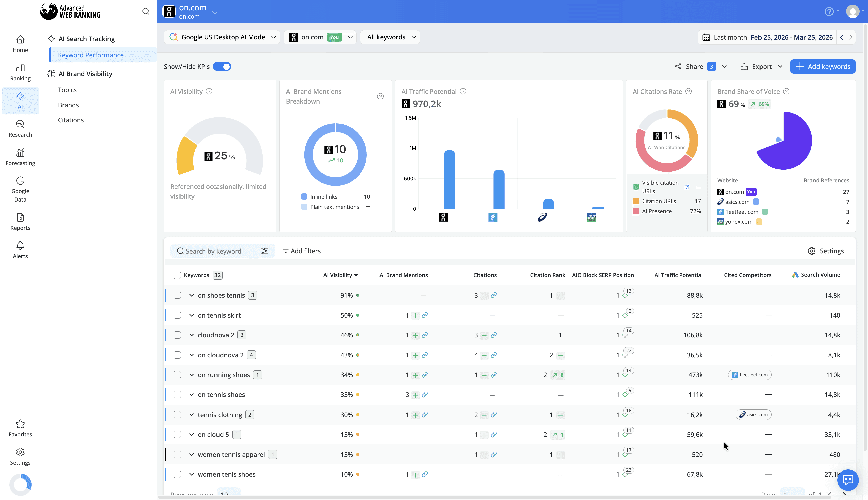This screenshot has width=868, height=500.
Task: Switch to Keyword Performance in the sidebar
Action: point(91,55)
